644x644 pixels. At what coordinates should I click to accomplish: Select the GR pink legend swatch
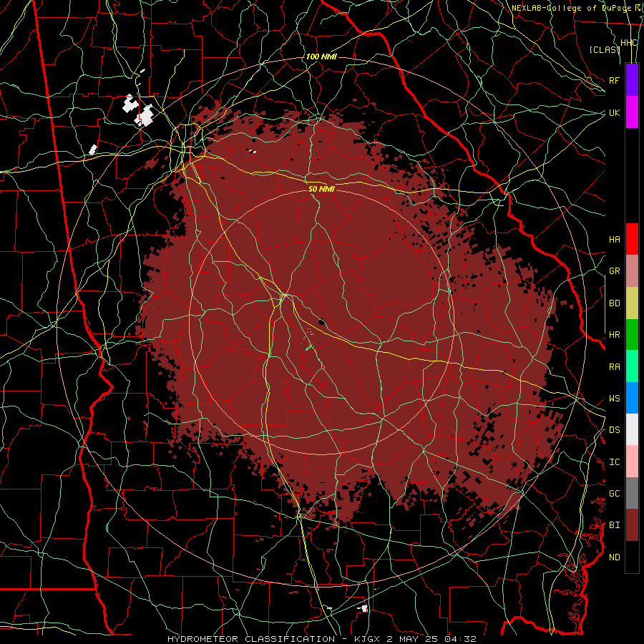pyautogui.click(x=632, y=271)
